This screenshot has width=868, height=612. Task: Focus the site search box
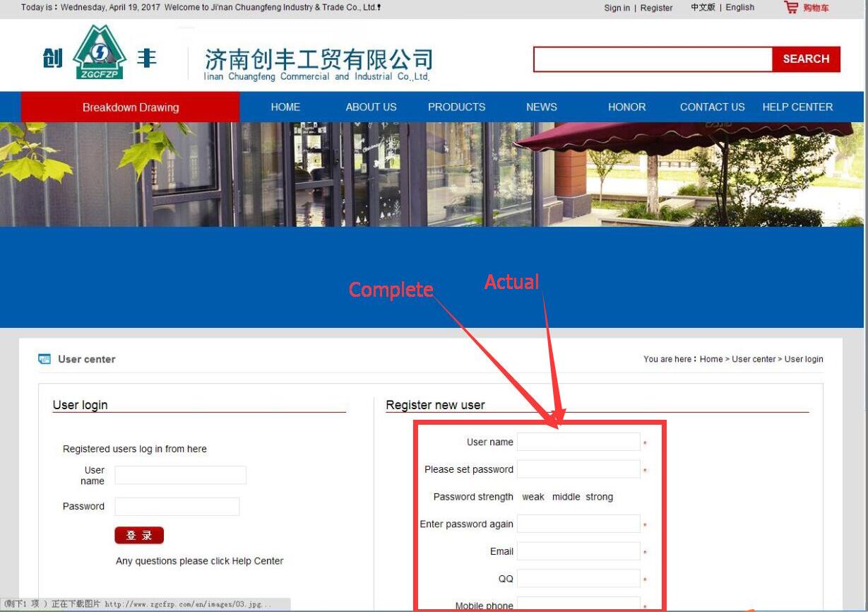[x=653, y=59]
